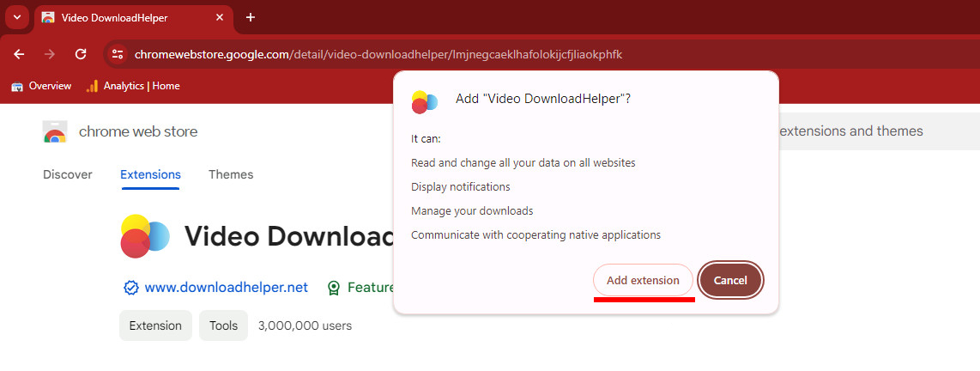980x371 pixels.
Task: Click the Featured badge icon
Action: [x=334, y=288]
